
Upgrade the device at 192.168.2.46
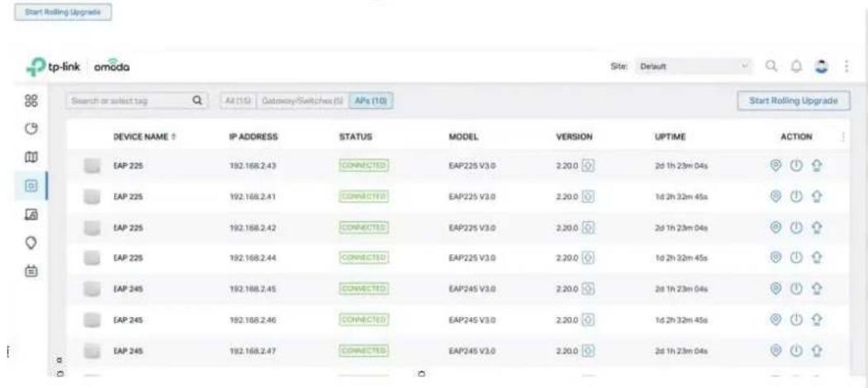[817, 319]
